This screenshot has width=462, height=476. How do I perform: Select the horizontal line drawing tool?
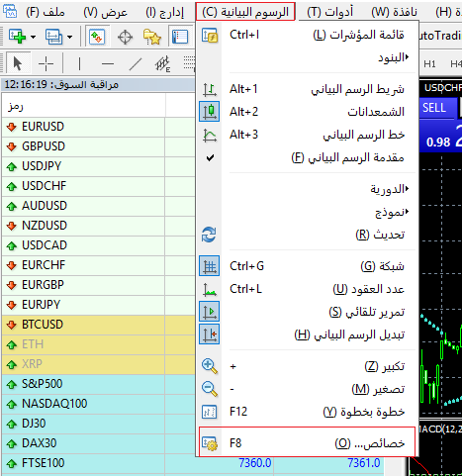pyautogui.click(x=108, y=63)
